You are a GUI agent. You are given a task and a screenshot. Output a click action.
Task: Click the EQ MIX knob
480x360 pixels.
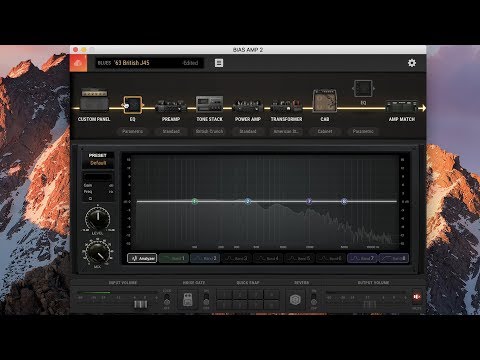(98, 253)
